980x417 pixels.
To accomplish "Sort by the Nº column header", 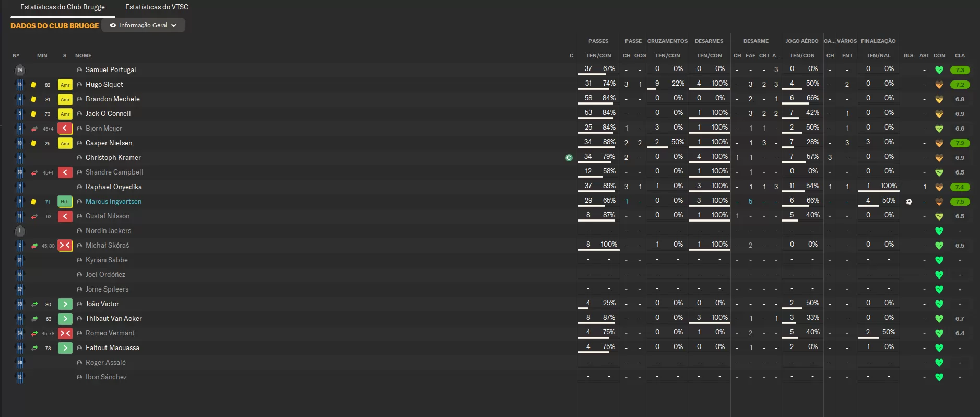I will pyautogui.click(x=16, y=56).
